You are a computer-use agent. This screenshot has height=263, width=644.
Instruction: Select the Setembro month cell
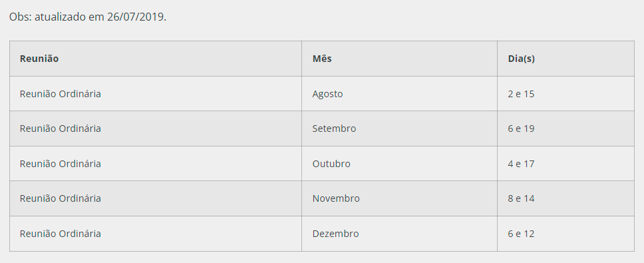pos(399,129)
